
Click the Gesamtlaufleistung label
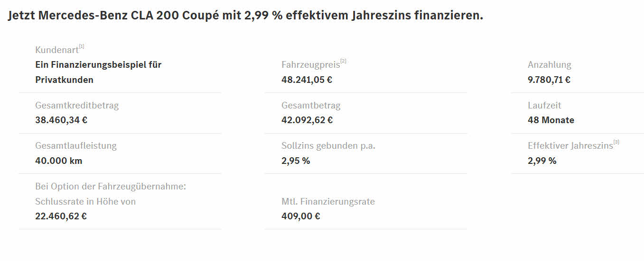76,146
